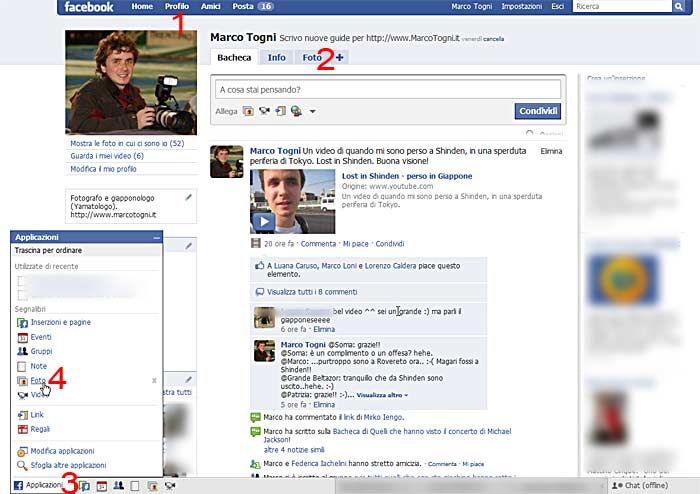Open Regali in the Applicazioni panel
This screenshot has height=494, width=700.
(x=40, y=429)
